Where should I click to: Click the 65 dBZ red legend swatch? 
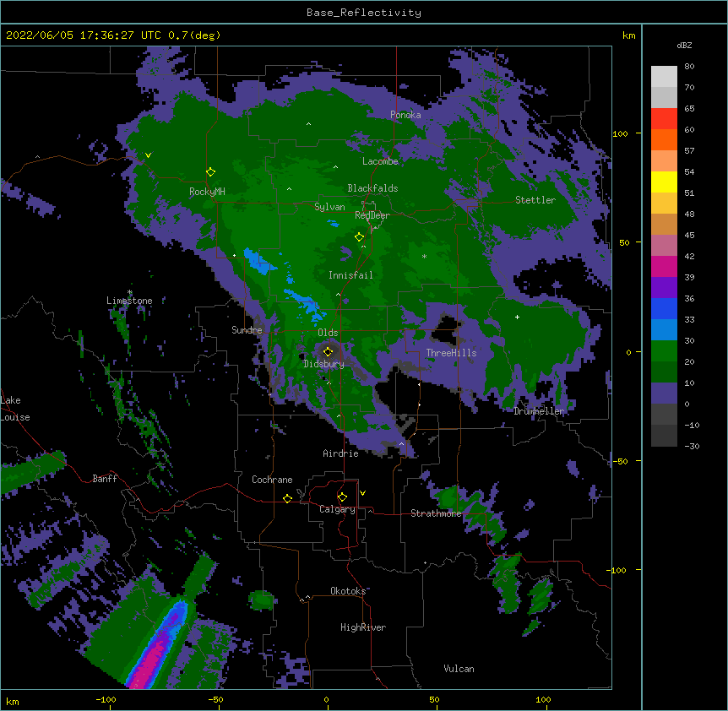coord(664,119)
